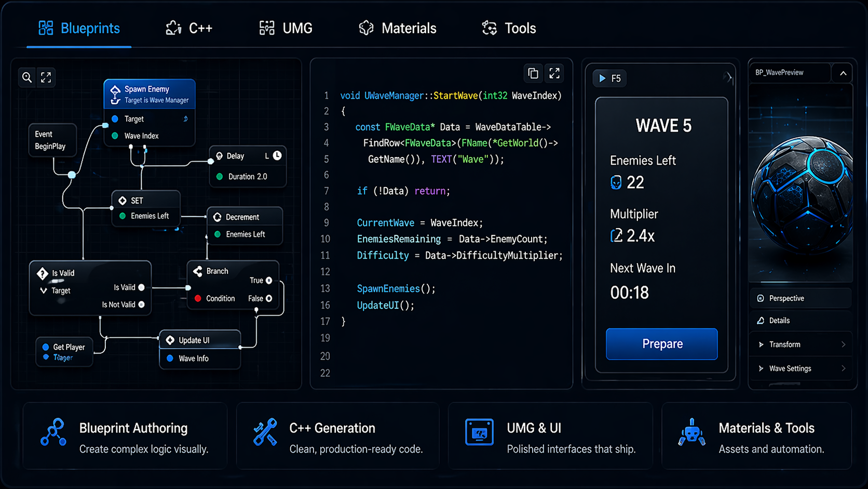Click the Is Not Valid output pin
Viewport: 868px width, 489px height.
coord(141,305)
